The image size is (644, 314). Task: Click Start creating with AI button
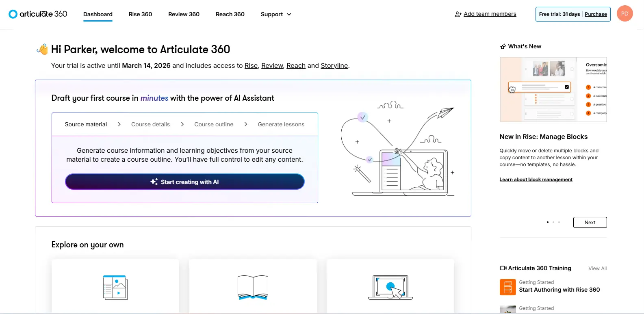[x=185, y=182]
